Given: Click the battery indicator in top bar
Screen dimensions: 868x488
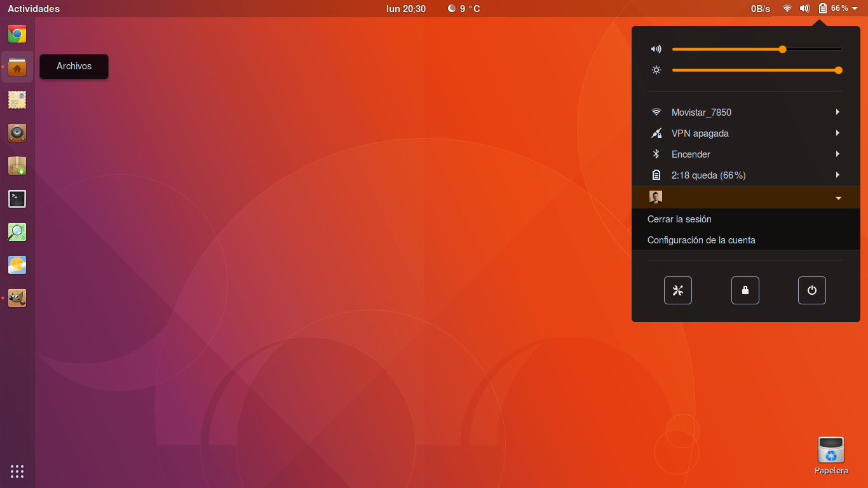Looking at the screenshot, I should point(822,8).
